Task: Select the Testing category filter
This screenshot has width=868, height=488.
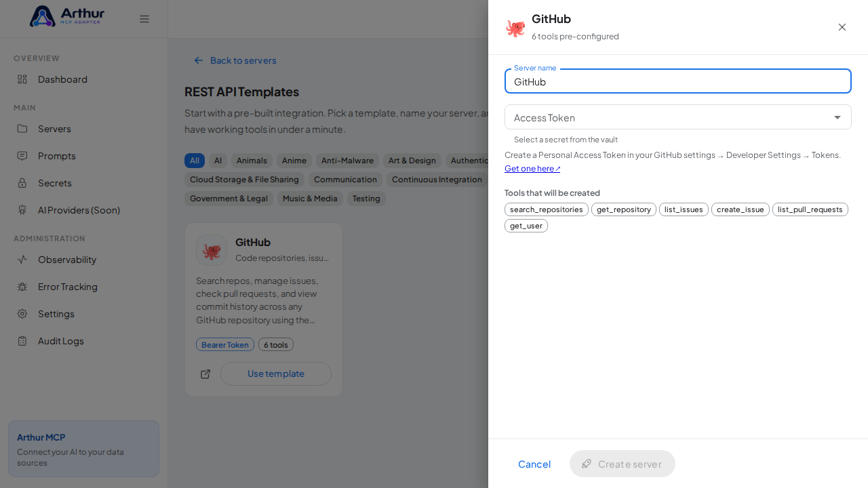Action: click(366, 199)
